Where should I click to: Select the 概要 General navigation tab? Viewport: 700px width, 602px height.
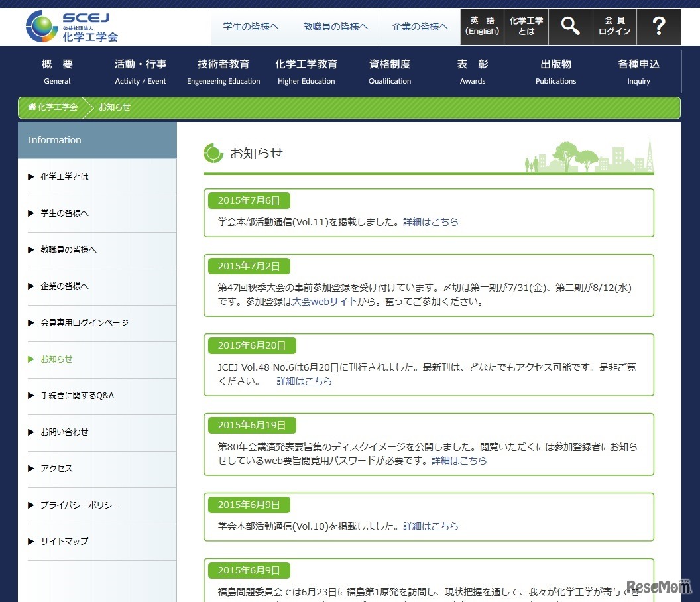57,72
